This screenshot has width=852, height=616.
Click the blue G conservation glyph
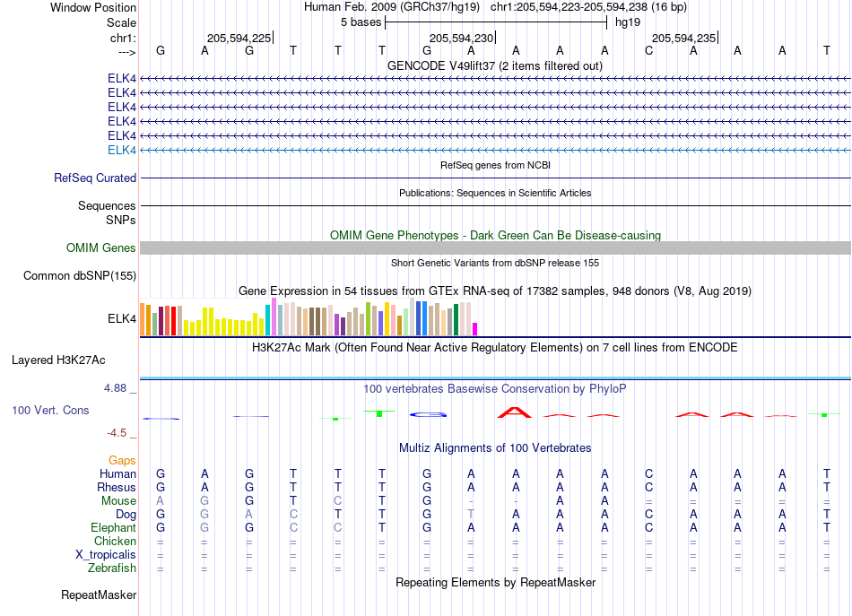tap(428, 415)
